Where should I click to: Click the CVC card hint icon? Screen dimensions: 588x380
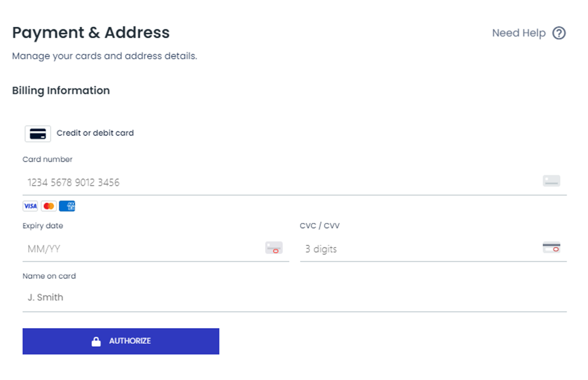551,248
